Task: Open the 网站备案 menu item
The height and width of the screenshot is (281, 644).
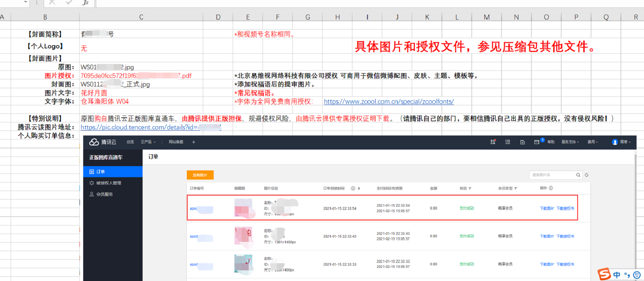Action: (x=176, y=142)
